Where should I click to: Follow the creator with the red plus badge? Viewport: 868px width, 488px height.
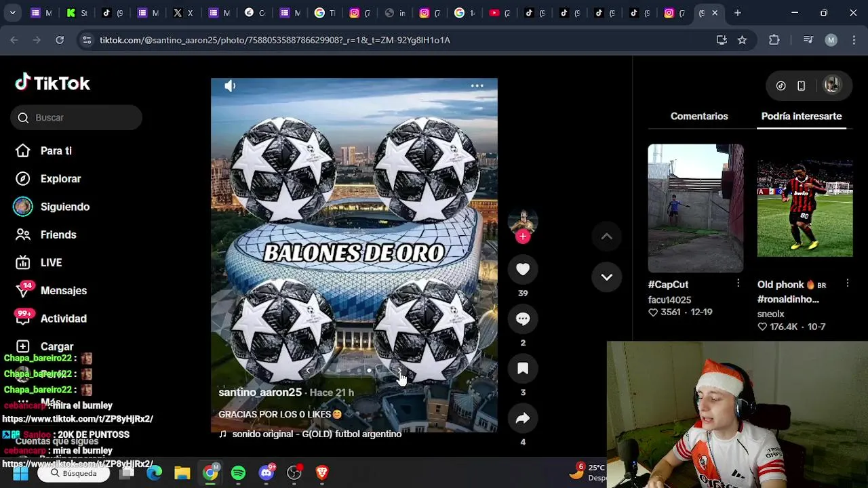523,237
